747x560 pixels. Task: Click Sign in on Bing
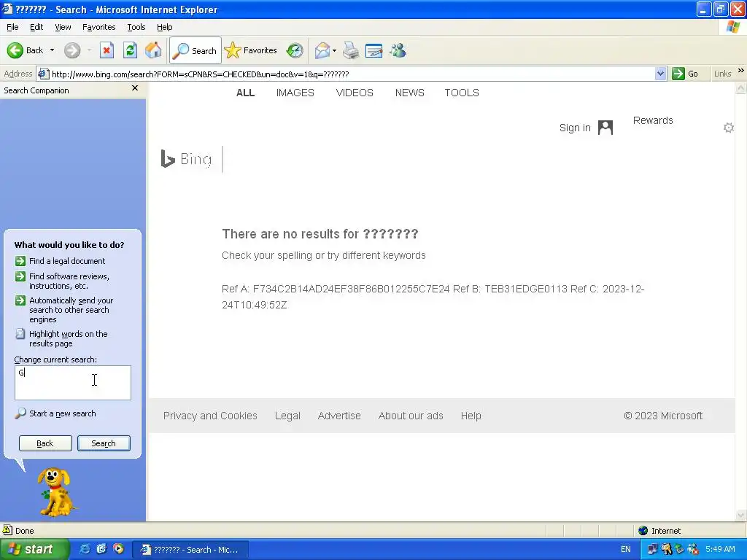[575, 128]
